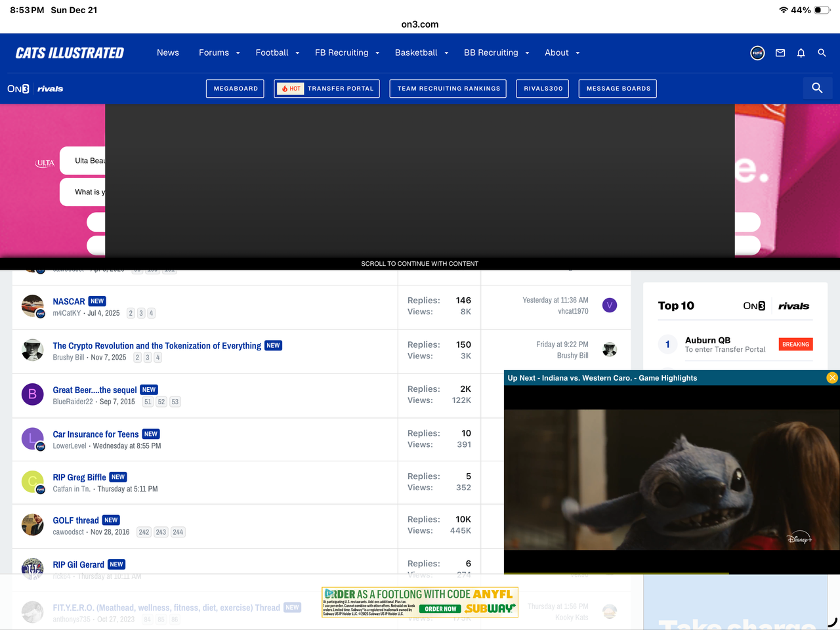Open GOLF thread link
The image size is (840, 630).
(x=75, y=520)
